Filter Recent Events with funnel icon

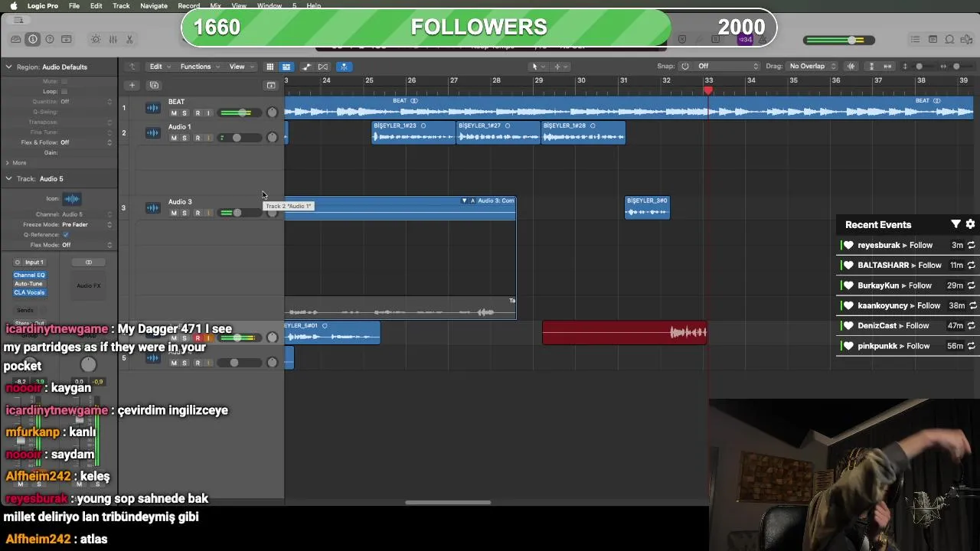[x=955, y=224]
